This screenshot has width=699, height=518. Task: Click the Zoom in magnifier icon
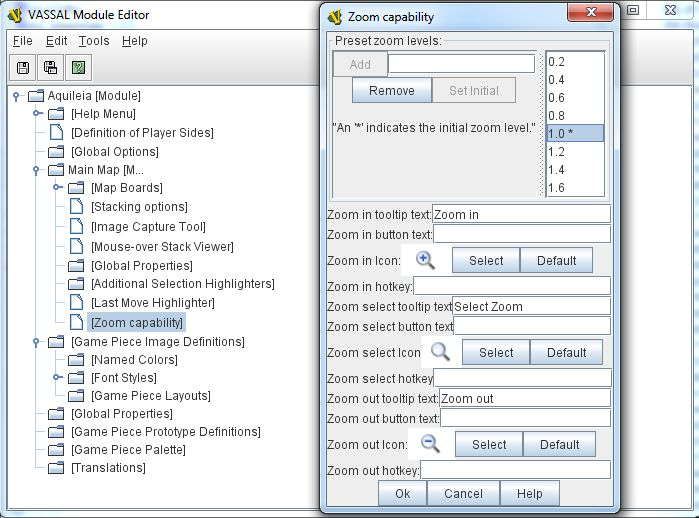(425, 260)
